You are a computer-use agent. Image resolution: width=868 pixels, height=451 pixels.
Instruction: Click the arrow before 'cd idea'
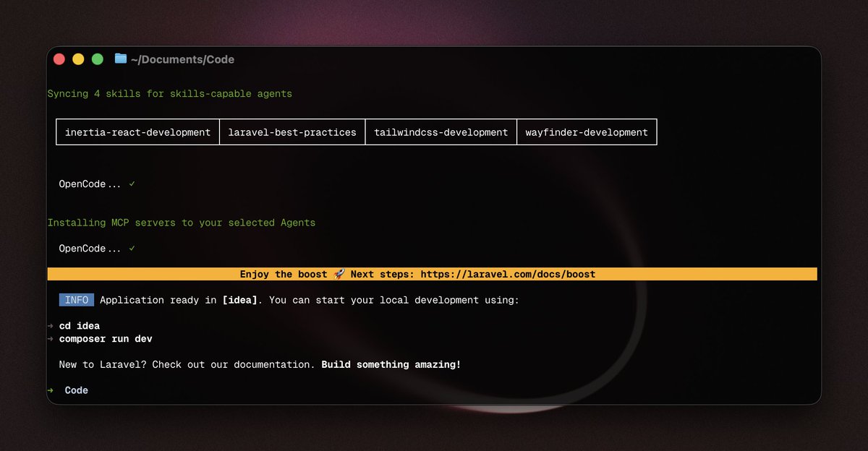51,326
